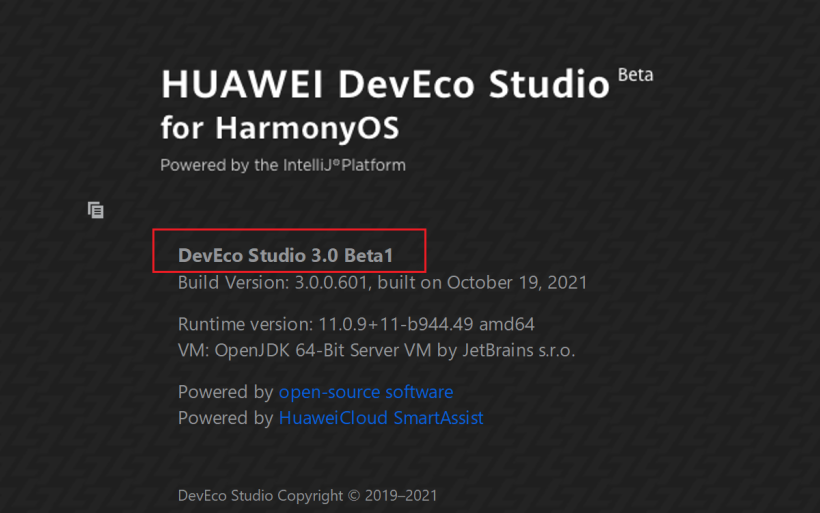Click the registered trademark symbol after IntelliJ
The image size is (820, 513).
tap(337, 160)
